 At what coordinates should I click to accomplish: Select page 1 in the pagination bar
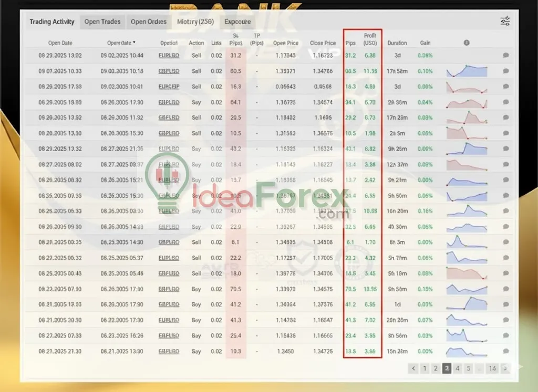[x=425, y=368]
